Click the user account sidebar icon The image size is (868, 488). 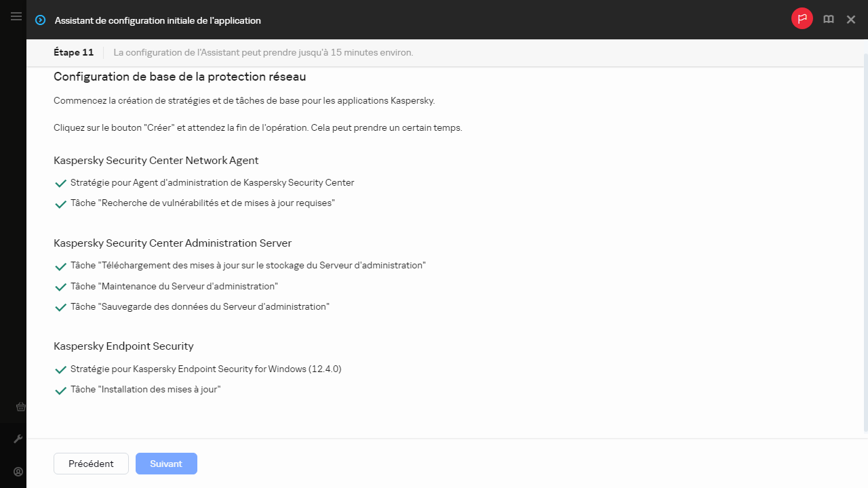coord(18,472)
